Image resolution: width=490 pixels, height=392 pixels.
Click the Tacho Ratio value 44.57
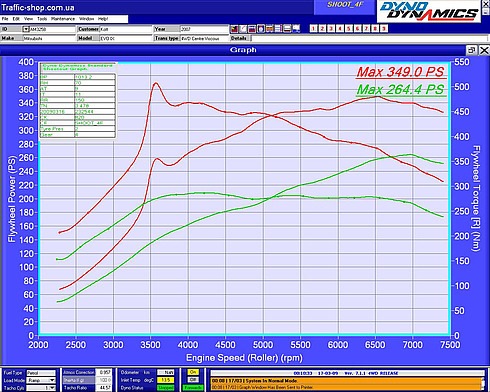[x=104, y=388]
